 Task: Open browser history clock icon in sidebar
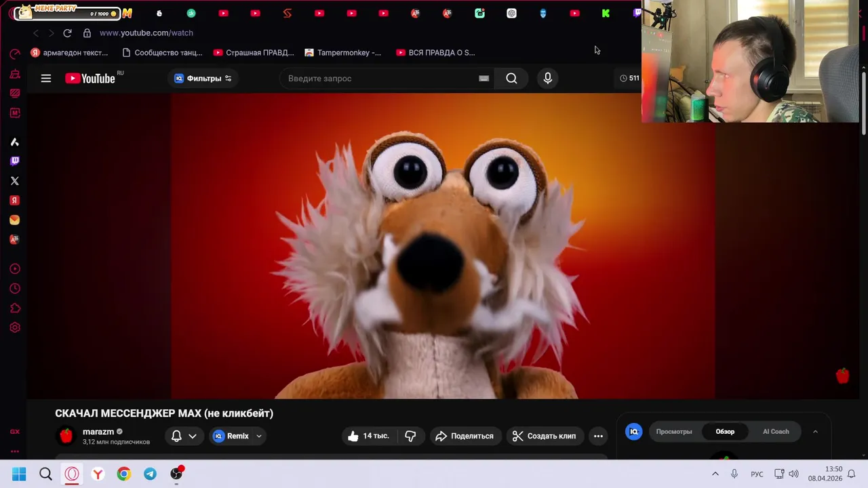pos(15,289)
